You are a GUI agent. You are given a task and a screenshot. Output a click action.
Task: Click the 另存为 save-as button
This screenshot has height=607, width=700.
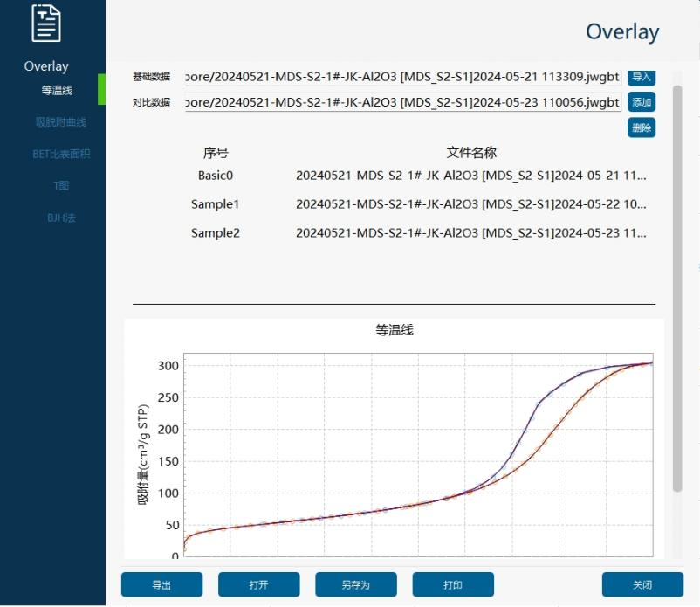point(356,584)
